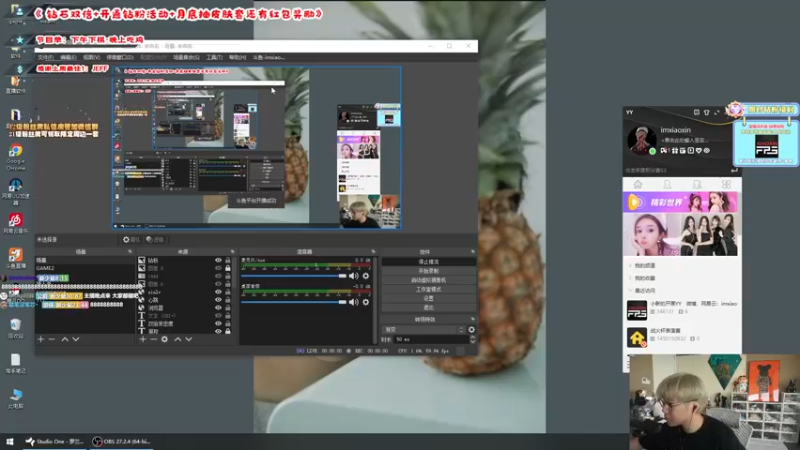Adjust the 麦克风/Aux volume slider
The image size is (800, 450).
(x=293, y=276)
